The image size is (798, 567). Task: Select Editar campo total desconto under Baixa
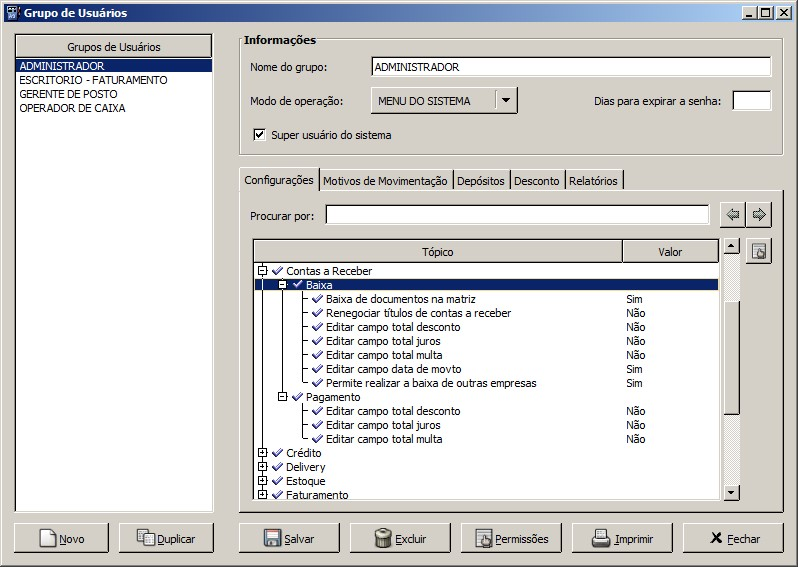(x=393, y=327)
